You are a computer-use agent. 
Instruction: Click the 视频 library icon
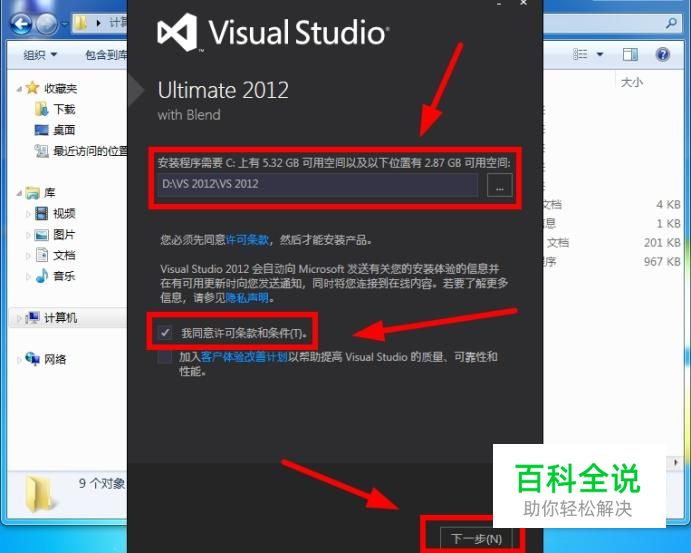click(41, 214)
